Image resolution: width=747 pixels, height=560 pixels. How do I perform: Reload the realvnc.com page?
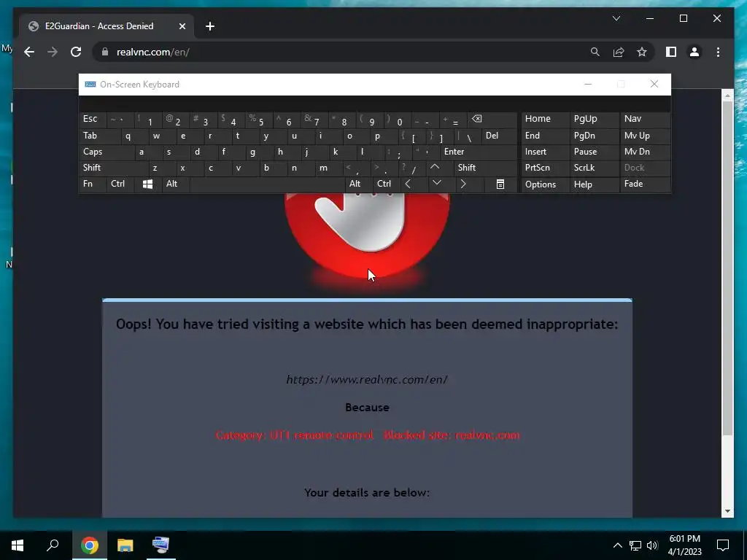point(76,52)
